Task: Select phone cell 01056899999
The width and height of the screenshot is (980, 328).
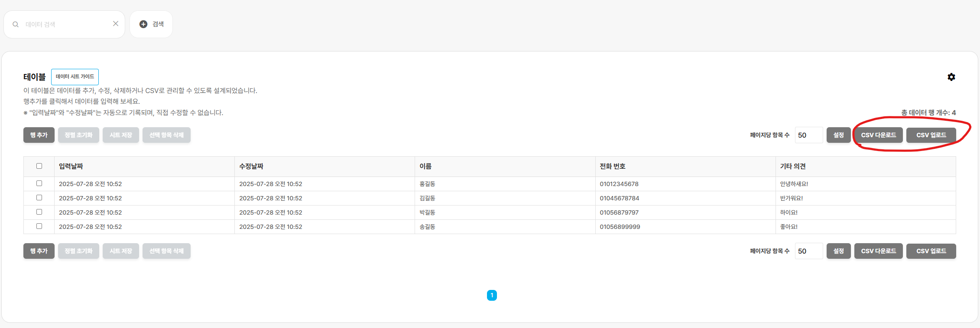Action: (685, 227)
